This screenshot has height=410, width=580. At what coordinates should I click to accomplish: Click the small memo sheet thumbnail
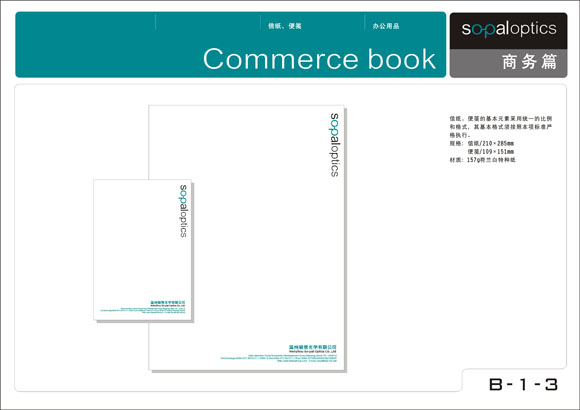(x=142, y=250)
